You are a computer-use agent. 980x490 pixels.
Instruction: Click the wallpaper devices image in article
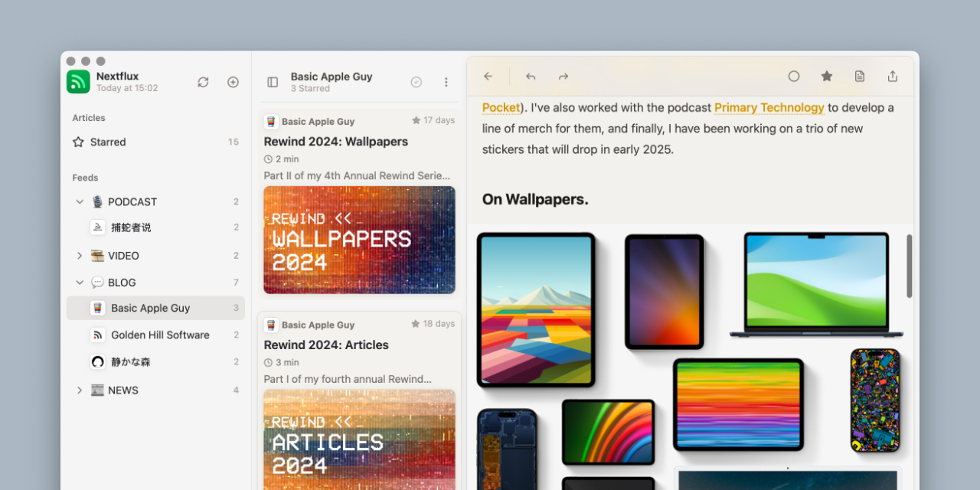tap(690, 357)
